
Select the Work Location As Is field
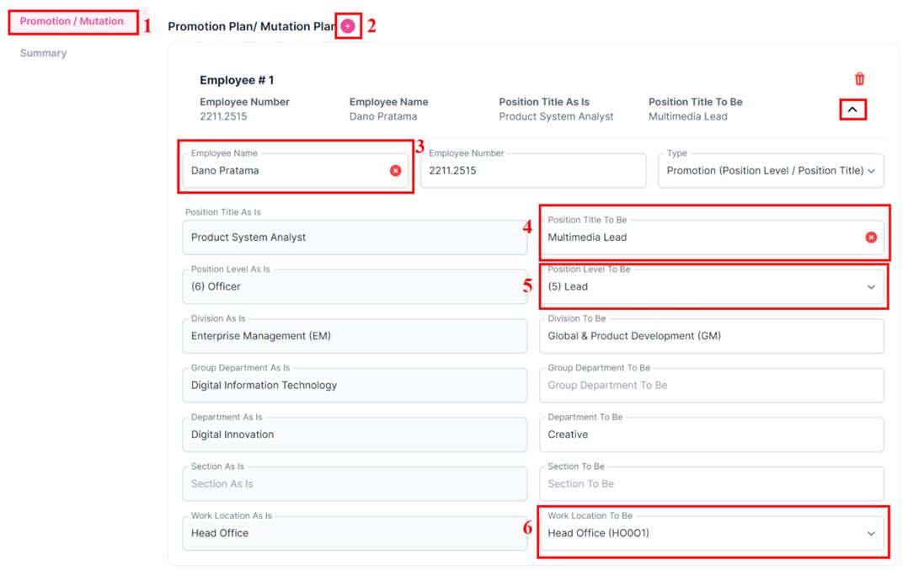click(354, 533)
